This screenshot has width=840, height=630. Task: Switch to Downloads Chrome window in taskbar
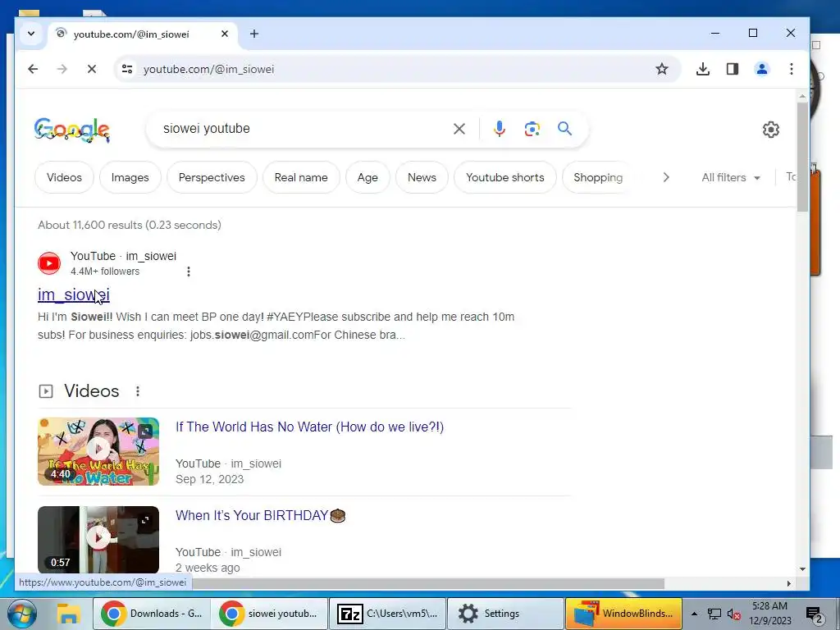[152, 614]
